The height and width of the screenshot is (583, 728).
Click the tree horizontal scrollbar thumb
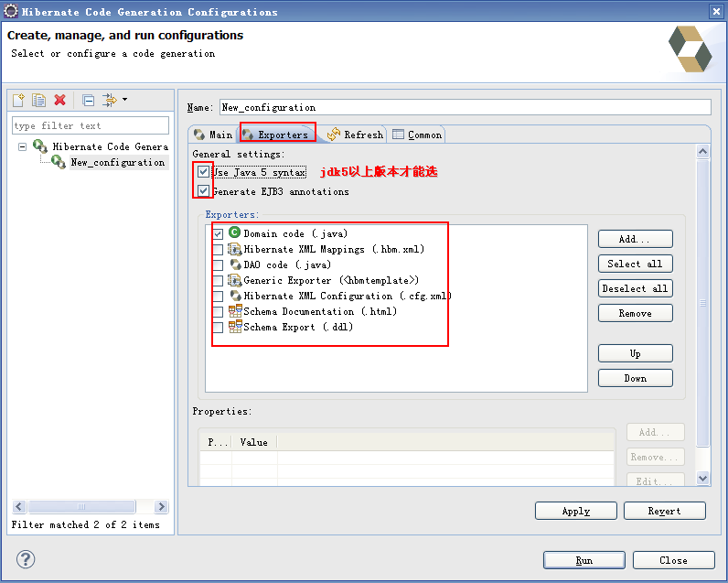[81, 506]
